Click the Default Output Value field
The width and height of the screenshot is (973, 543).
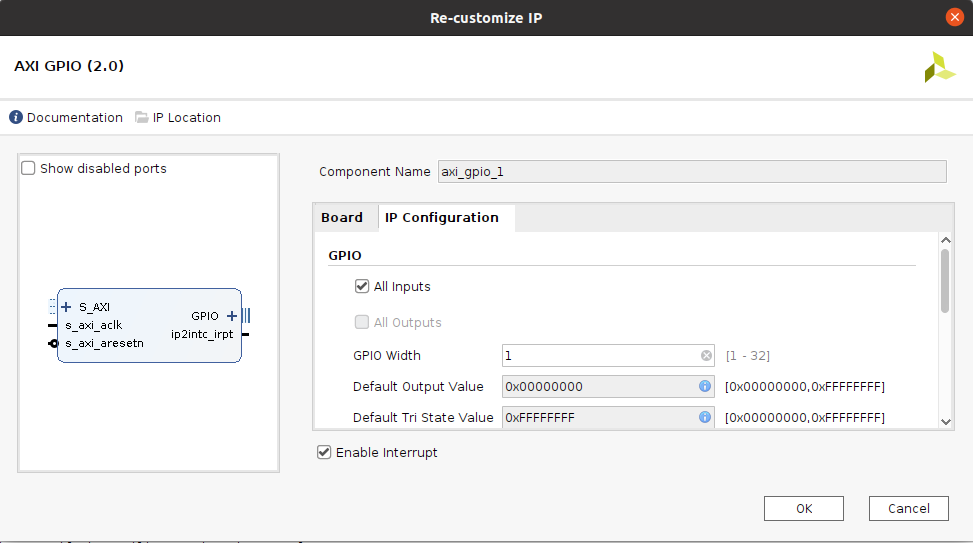[x=608, y=386]
